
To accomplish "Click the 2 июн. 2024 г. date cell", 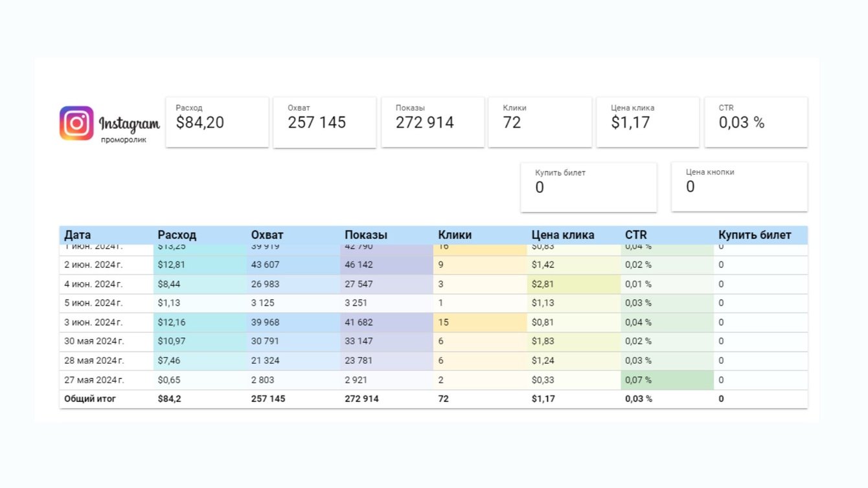I will [x=94, y=265].
